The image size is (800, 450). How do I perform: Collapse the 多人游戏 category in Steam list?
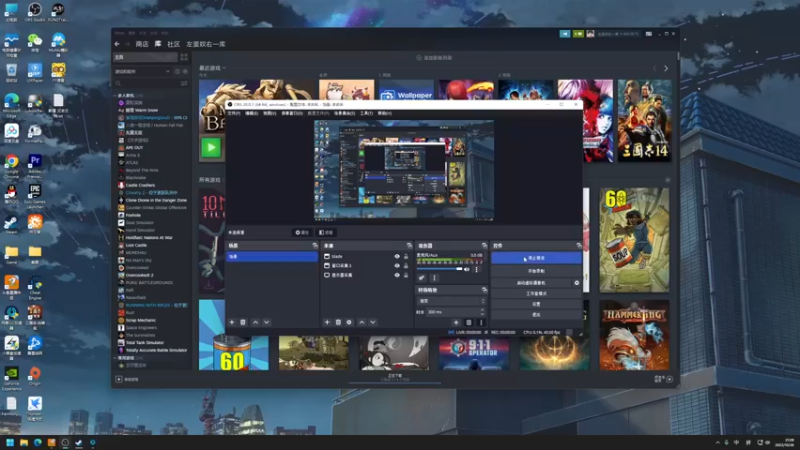(116, 95)
